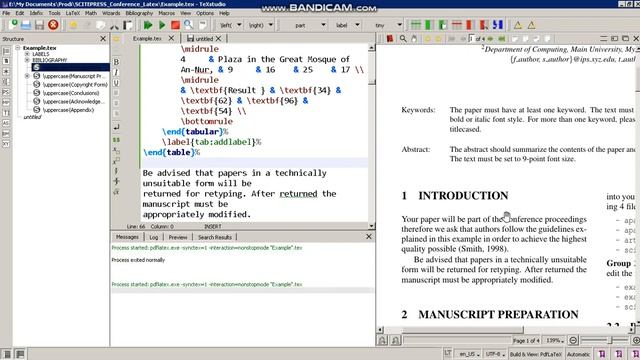Image resolution: width=640 pixels, height=360 pixels.
Task: Click the View magnifier icon in main toolbar
Action: (189, 25)
